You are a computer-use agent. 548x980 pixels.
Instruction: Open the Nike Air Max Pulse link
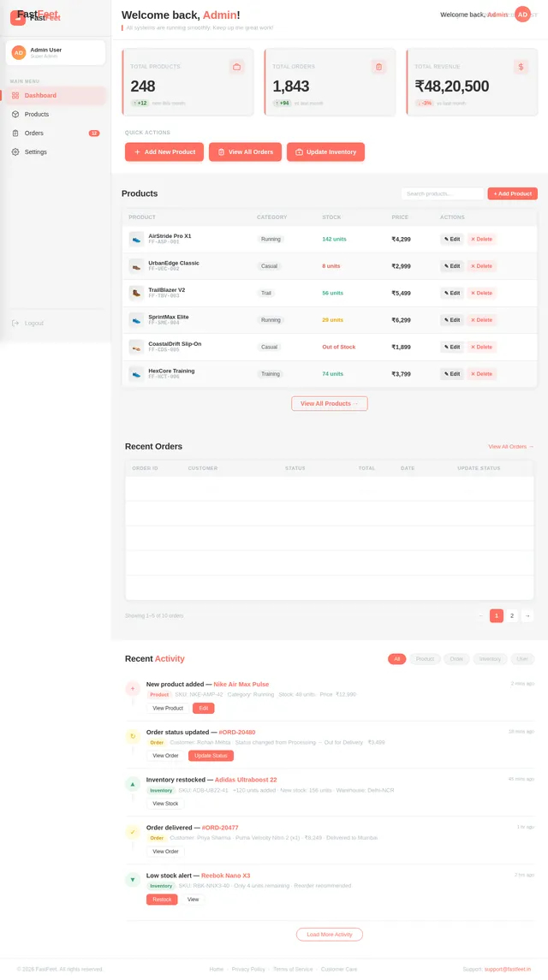click(x=241, y=685)
